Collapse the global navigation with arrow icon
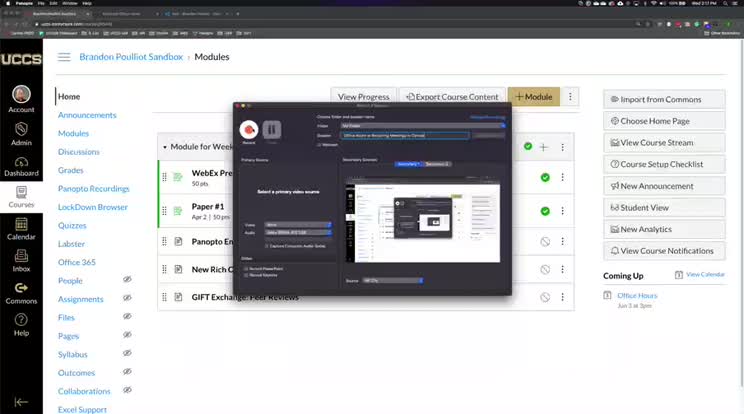Image resolution: width=744 pixels, height=414 pixels. (x=21, y=402)
